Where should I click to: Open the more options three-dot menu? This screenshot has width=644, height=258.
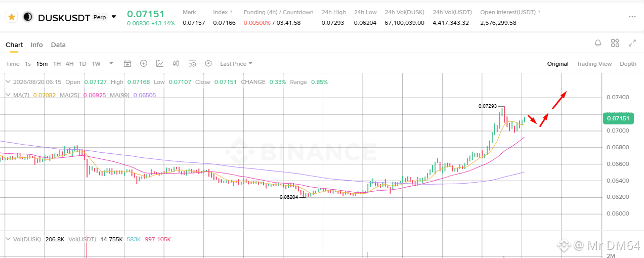point(632,17)
